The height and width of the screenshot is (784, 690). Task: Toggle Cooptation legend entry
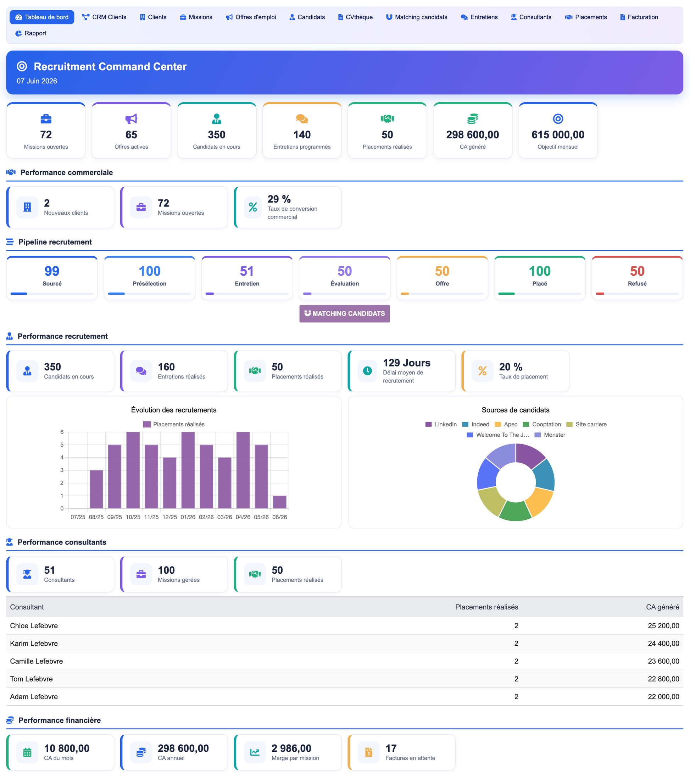pyautogui.click(x=542, y=424)
